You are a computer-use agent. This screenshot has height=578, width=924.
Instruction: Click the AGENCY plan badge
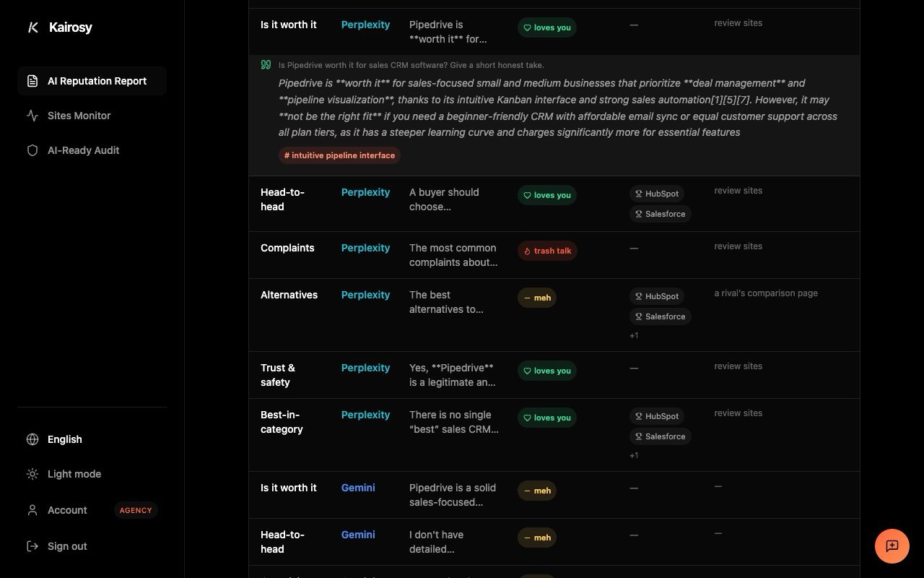136,510
